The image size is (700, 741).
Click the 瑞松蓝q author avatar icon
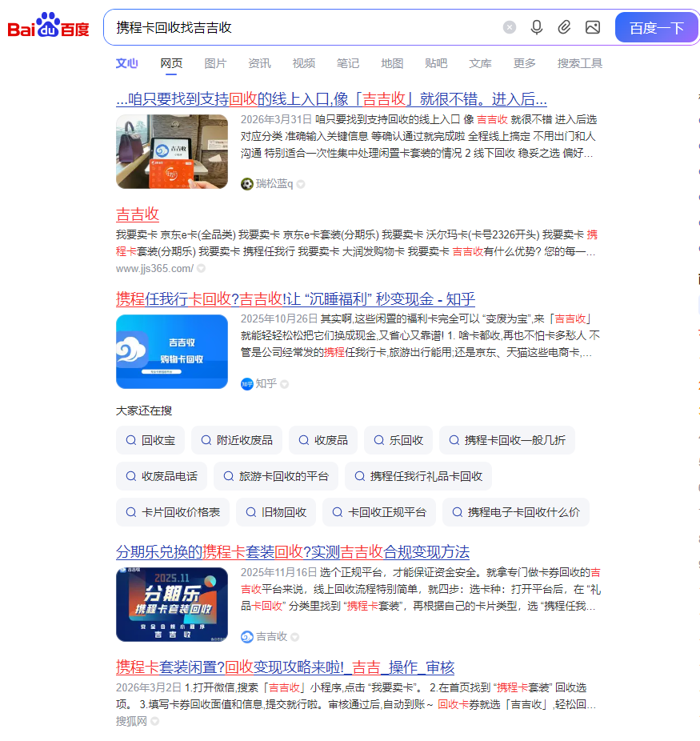click(246, 183)
